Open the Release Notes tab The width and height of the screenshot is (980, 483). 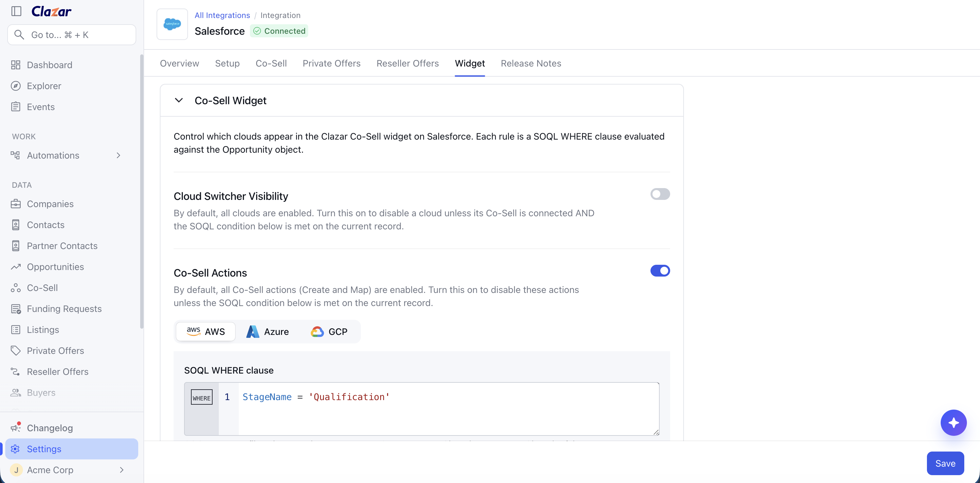point(531,63)
